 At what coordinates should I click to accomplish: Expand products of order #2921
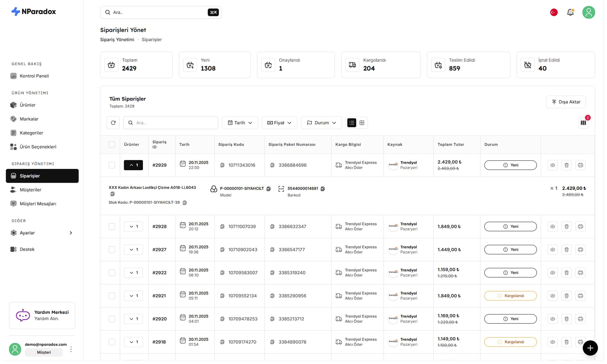pos(133,296)
